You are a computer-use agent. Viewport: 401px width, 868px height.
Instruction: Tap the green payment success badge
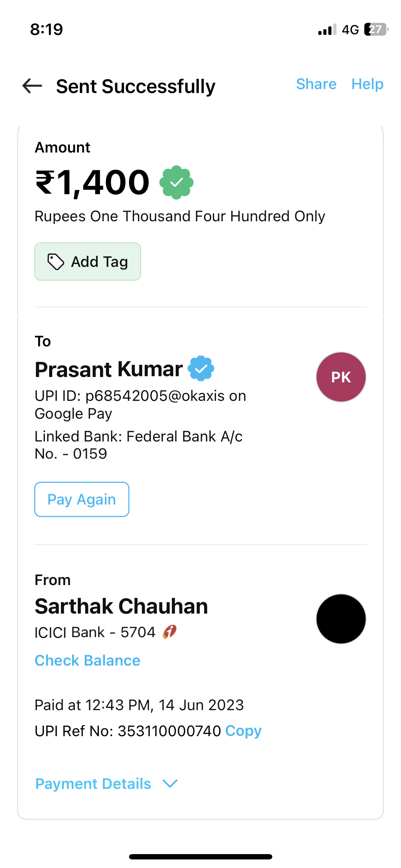click(x=176, y=182)
